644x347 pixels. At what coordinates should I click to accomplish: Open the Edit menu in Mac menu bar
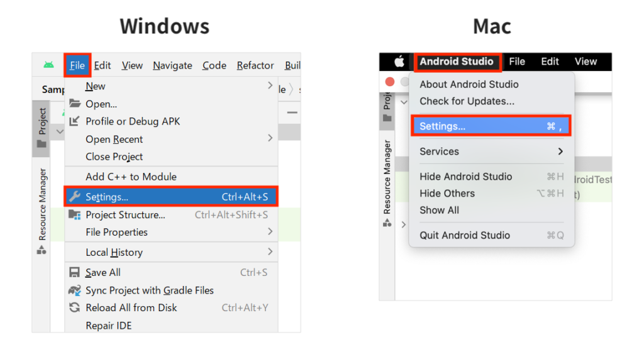tap(550, 62)
